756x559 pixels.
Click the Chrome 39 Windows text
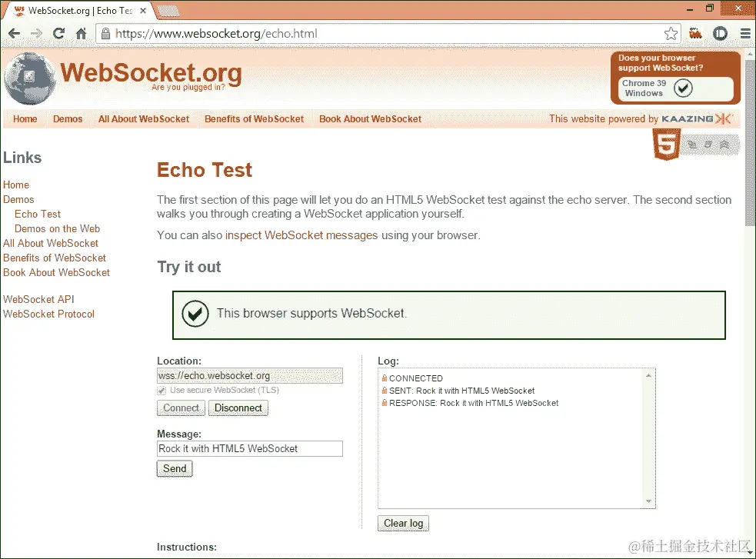tap(644, 88)
